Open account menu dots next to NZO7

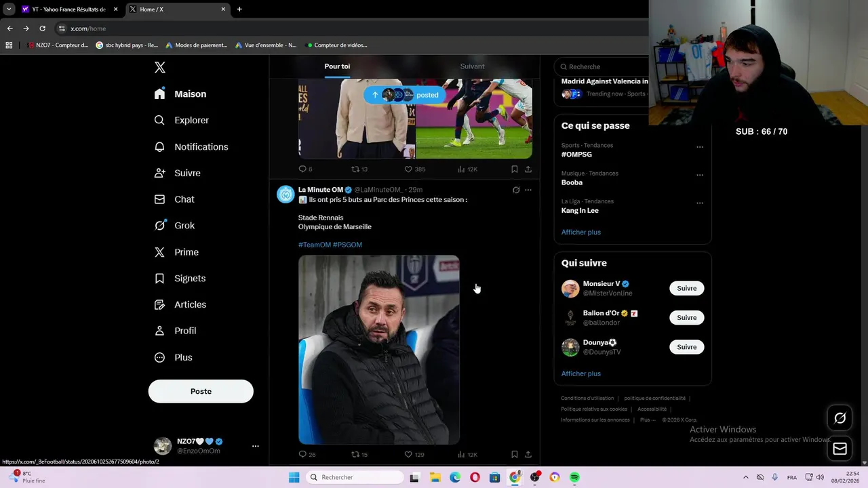coord(256,446)
